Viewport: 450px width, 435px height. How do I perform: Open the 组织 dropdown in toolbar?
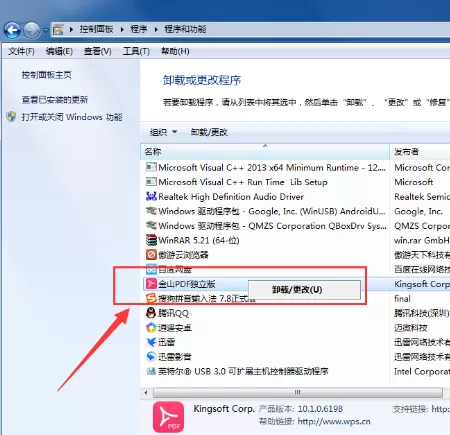163,132
